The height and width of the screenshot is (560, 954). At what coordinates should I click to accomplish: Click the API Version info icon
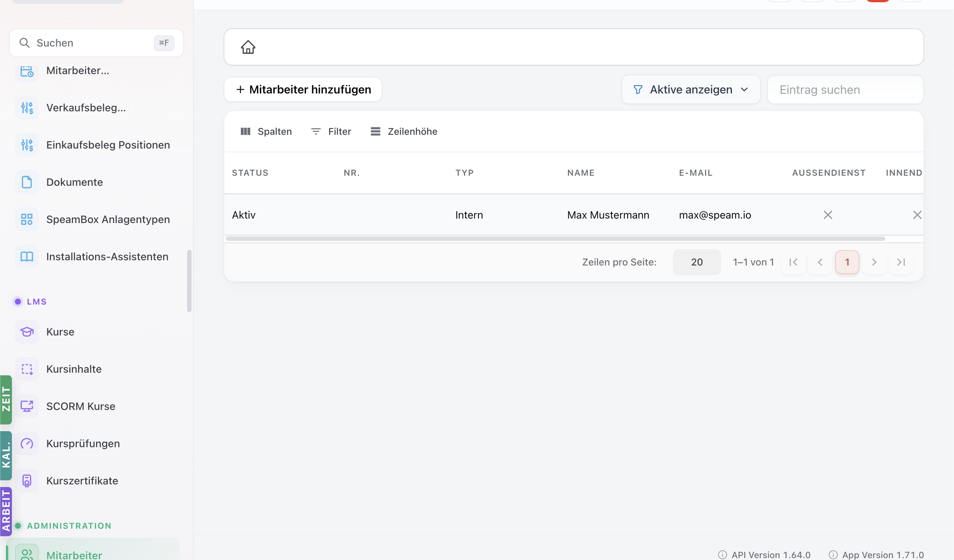[722, 555]
